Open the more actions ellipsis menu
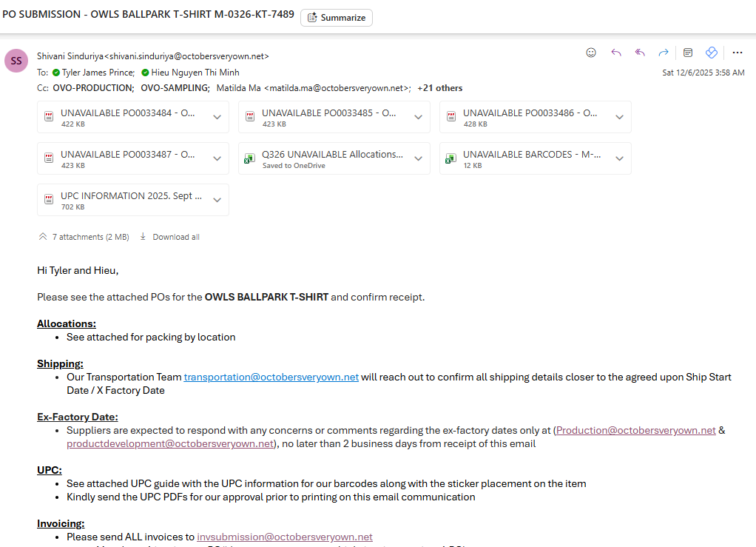The width and height of the screenshot is (756, 547). coord(737,53)
